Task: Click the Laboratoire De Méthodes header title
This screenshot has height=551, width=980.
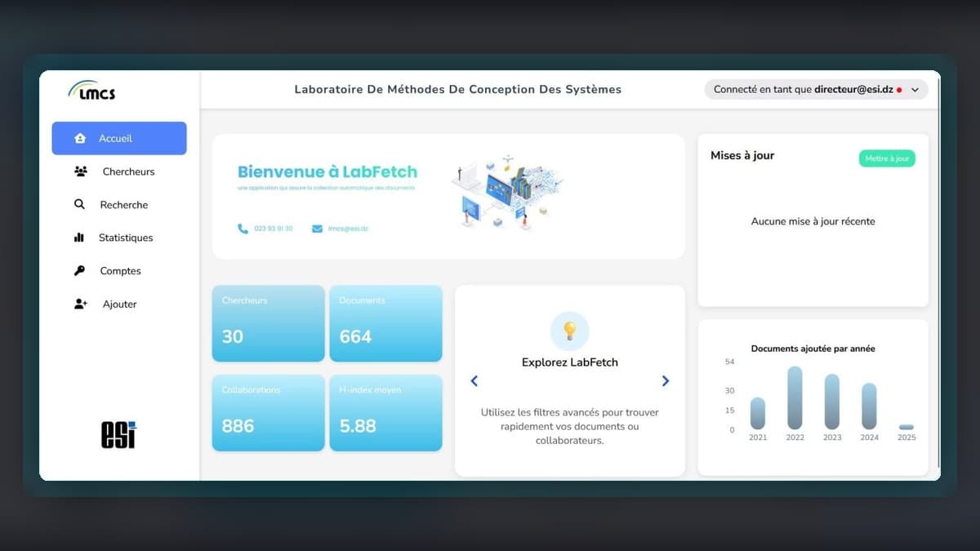Action: point(458,90)
